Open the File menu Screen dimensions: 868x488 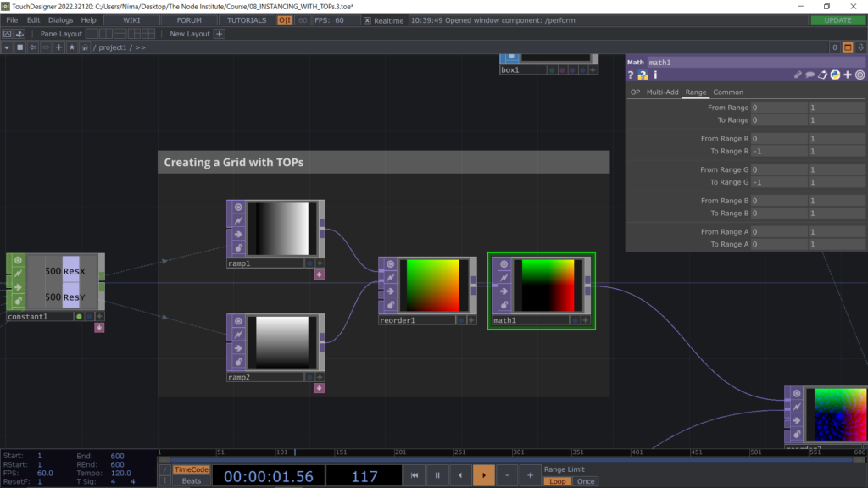(12, 20)
